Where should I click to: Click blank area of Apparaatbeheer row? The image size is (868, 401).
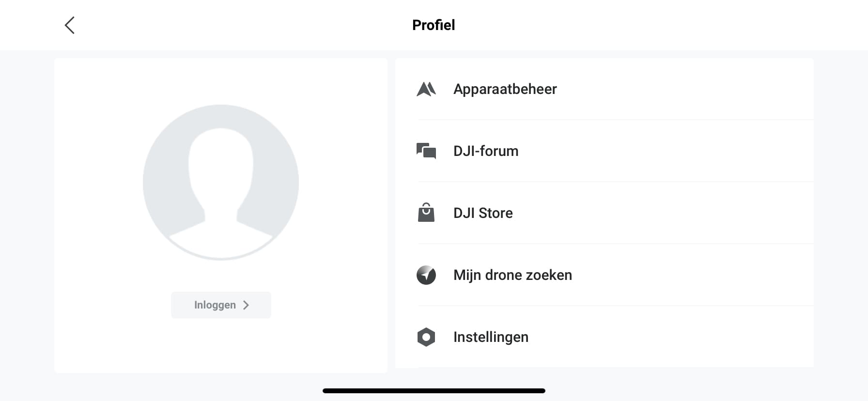point(688,89)
